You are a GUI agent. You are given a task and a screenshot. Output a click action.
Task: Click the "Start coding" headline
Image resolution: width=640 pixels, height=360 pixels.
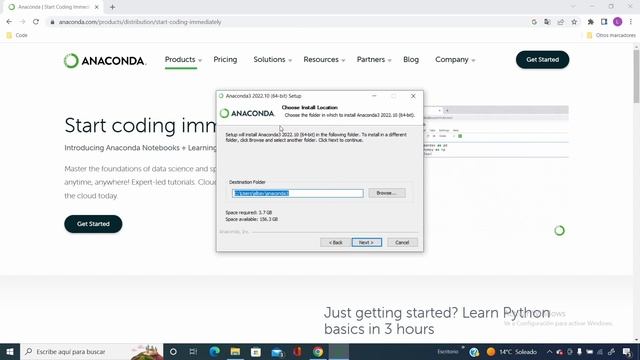(140, 125)
